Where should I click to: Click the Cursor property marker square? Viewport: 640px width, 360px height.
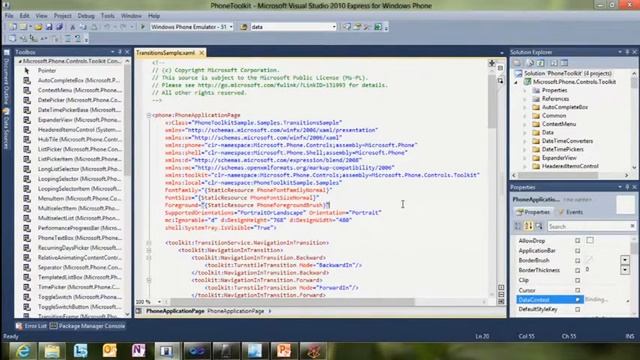coord(578,290)
